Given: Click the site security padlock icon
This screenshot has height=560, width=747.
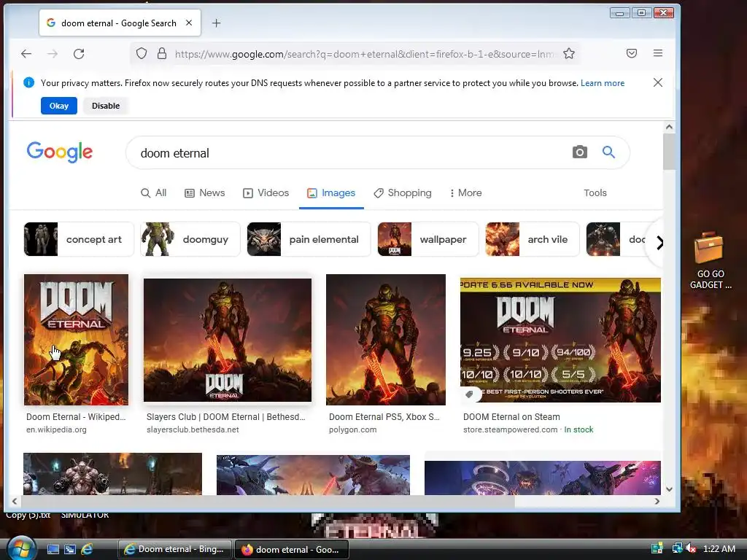Looking at the screenshot, I should coord(162,53).
